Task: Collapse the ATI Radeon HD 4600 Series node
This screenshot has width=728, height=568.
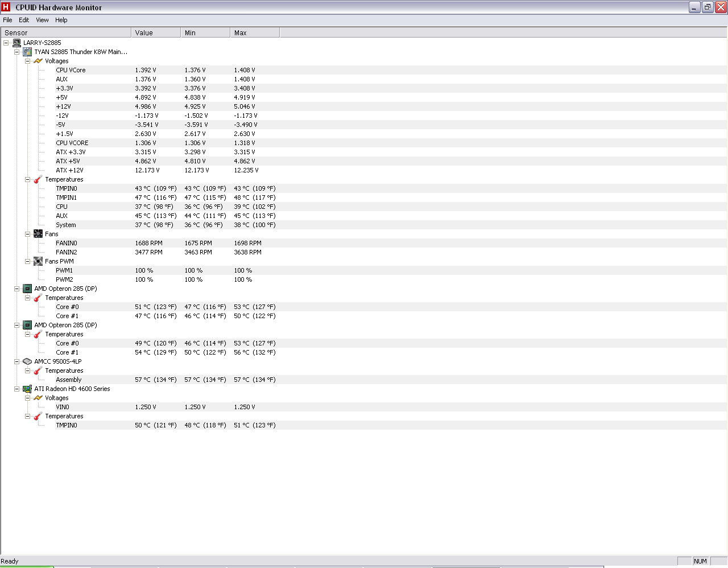Action: pos(17,389)
